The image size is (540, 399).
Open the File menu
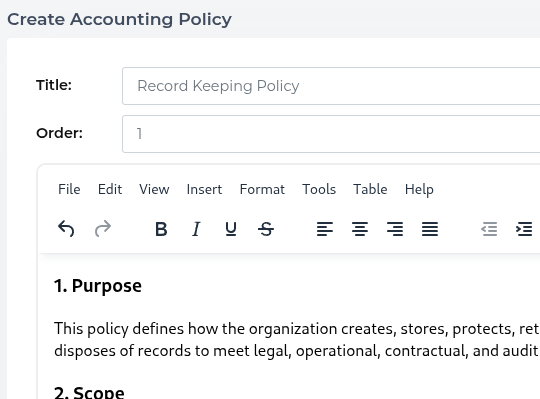(x=69, y=189)
